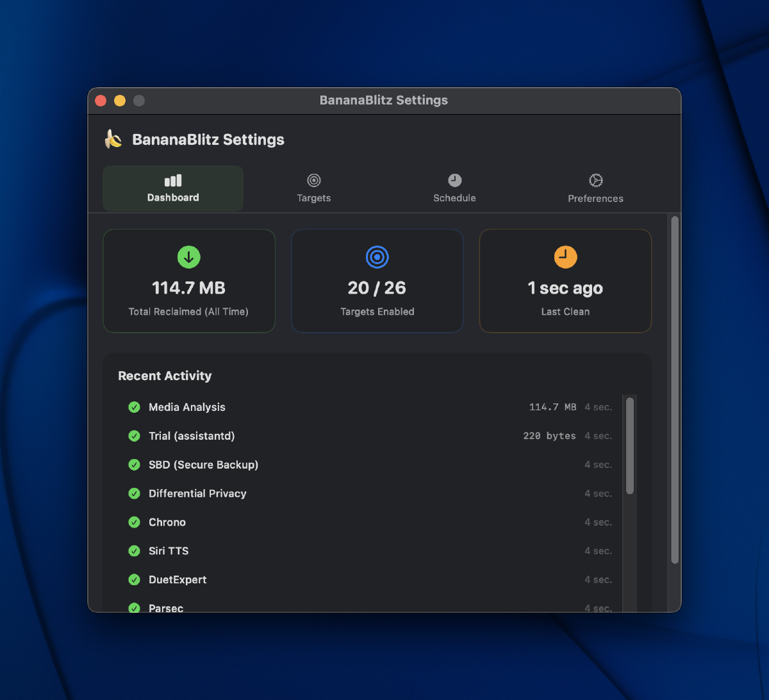Viewport: 769px width, 700px height.
Task: Click the Recent Activity list scrollbar
Action: [630, 446]
